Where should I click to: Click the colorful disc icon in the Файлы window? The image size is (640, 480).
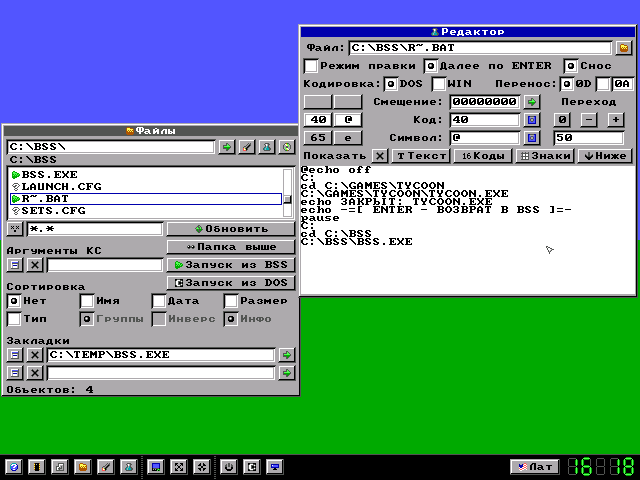point(287,147)
